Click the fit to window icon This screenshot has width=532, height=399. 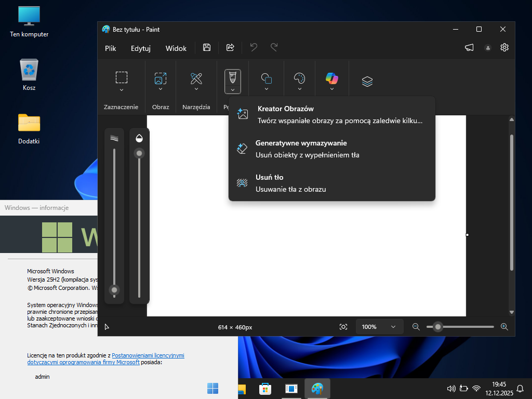tap(343, 327)
